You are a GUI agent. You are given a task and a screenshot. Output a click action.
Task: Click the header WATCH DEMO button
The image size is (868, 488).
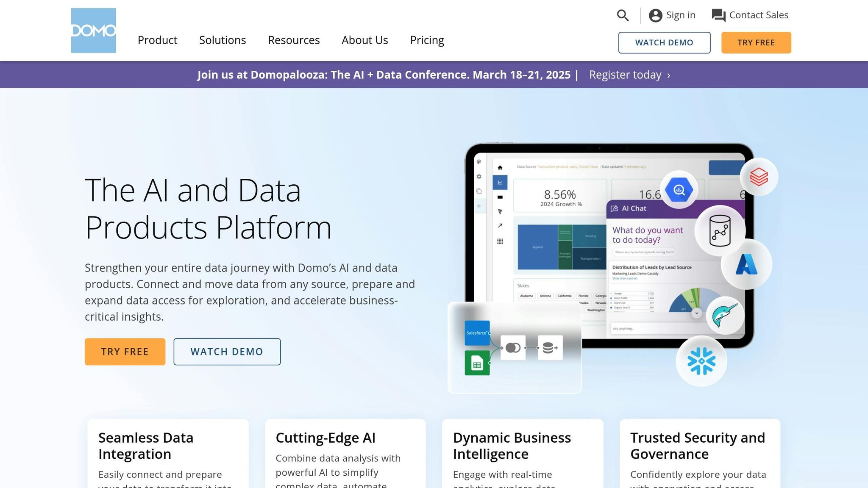point(664,43)
